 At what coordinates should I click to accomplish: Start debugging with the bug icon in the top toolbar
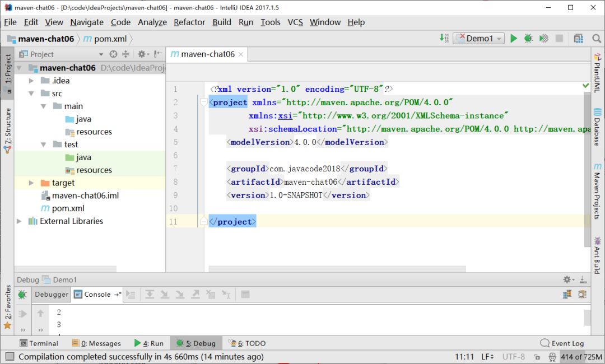click(528, 39)
